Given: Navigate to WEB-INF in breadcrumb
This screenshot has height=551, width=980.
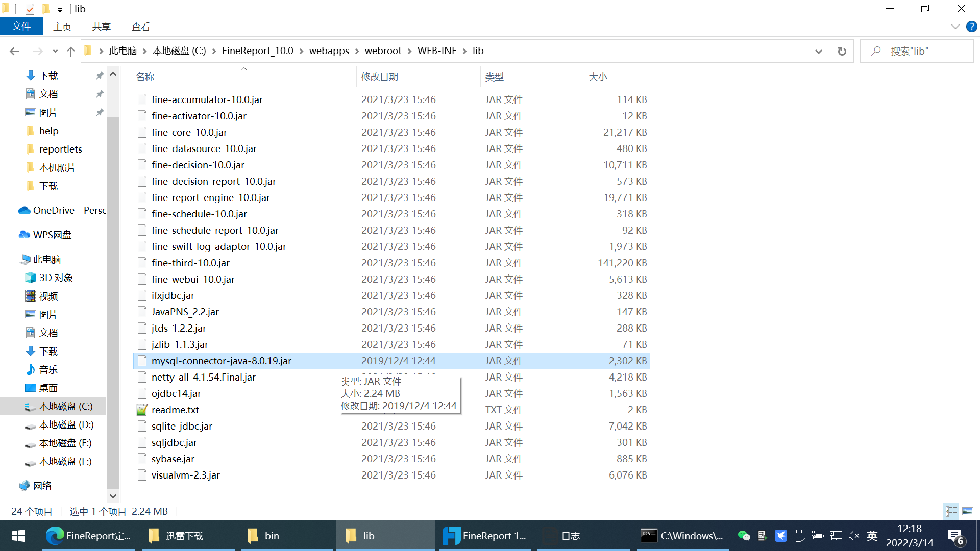Looking at the screenshot, I should [x=437, y=51].
